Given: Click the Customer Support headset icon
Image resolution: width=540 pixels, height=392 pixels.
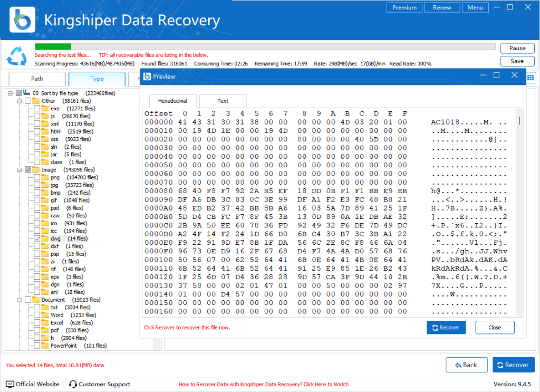Looking at the screenshot, I should click(73, 384).
